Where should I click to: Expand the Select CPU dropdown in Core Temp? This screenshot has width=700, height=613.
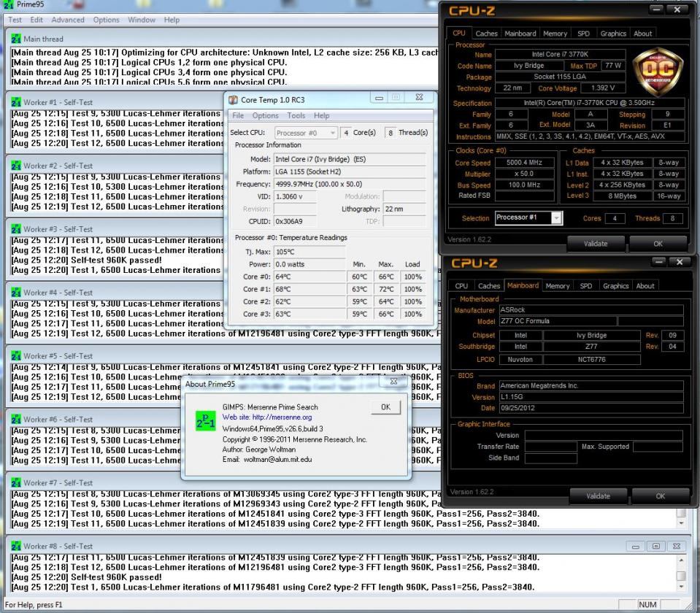[333, 133]
